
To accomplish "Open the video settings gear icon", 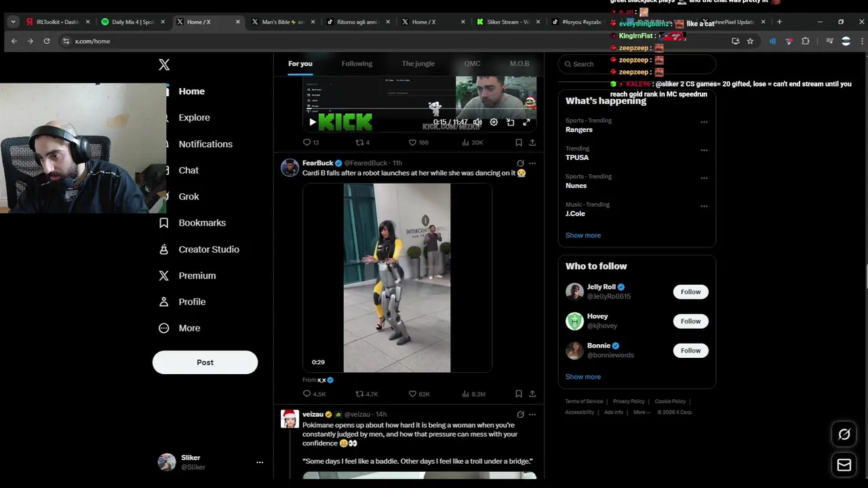I will tap(494, 122).
